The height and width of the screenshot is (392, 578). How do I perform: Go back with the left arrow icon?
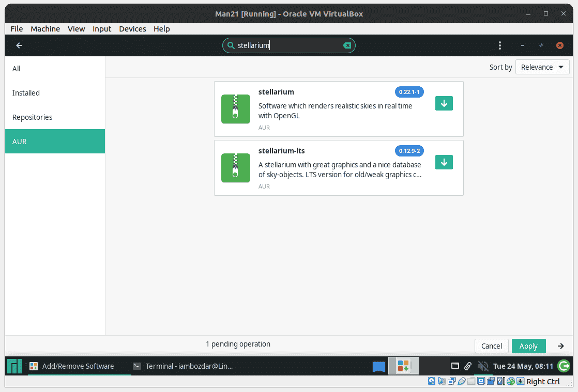click(x=19, y=45)
